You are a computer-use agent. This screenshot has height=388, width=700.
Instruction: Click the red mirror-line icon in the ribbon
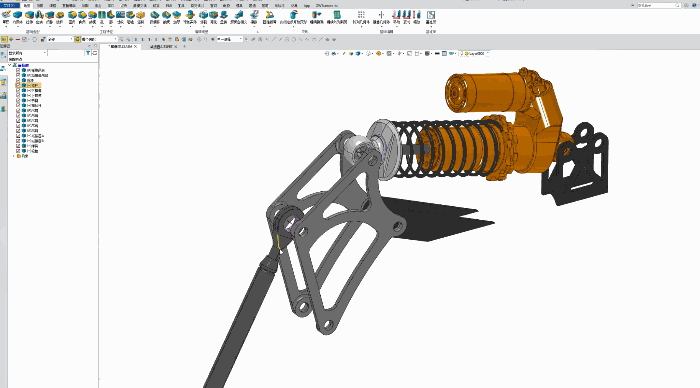coord(381,15)
